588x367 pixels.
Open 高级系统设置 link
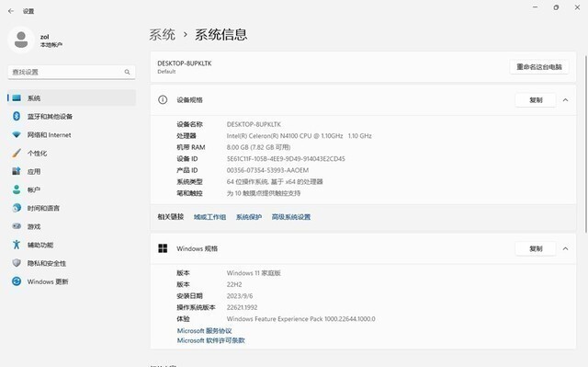click(291, 217)
